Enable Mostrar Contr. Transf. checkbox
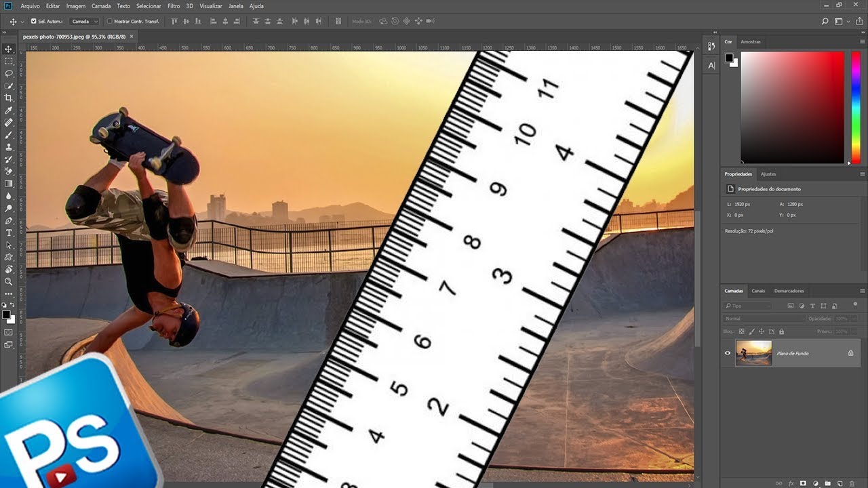This screenshot has height=488, width=868. point(110,21)
